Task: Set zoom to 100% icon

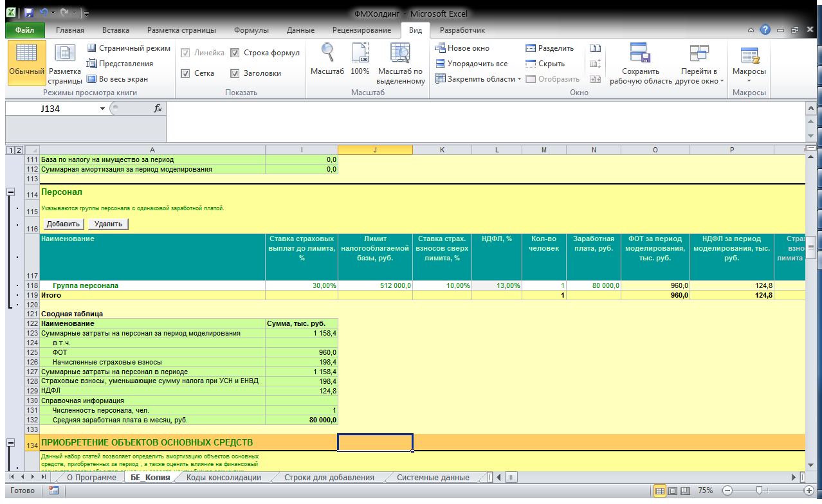Action: click(x=360, y=60)
